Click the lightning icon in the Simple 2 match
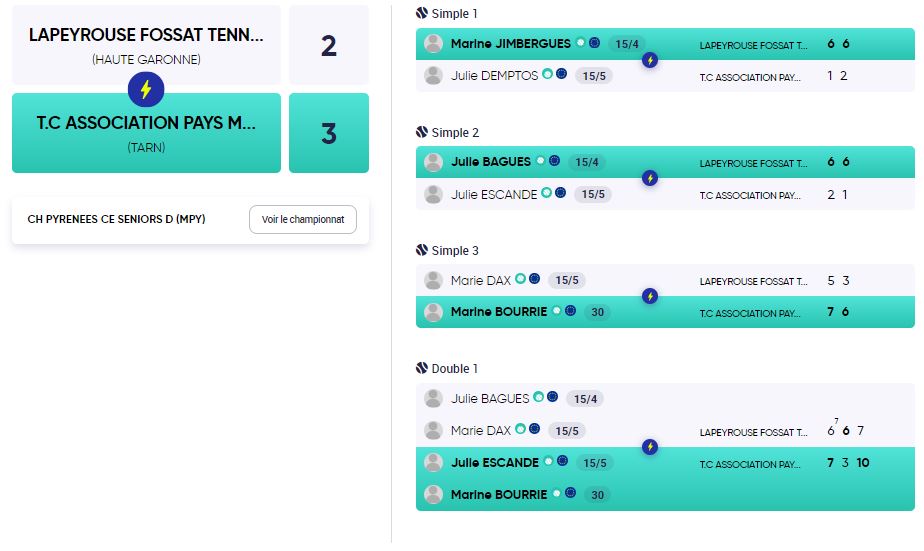This screenshot has height=551, width=924. [x=650, y=178]
